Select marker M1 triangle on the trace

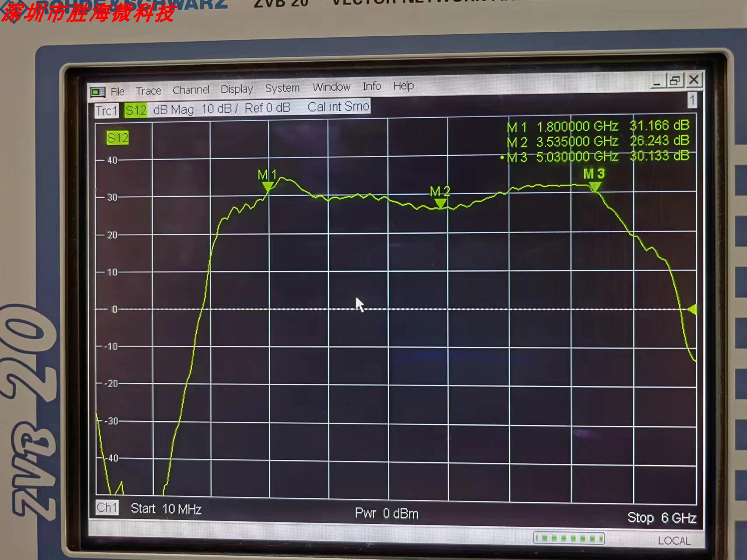(x=268, y=186)
